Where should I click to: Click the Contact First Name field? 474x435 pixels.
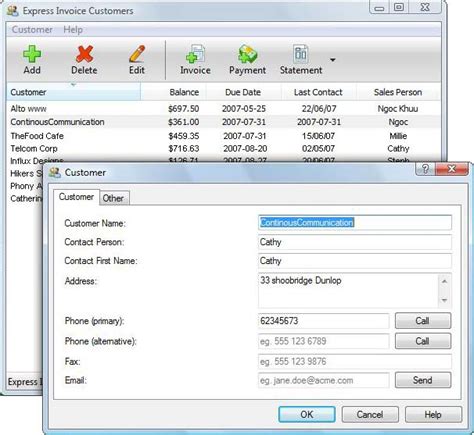(x=355, y=261)
